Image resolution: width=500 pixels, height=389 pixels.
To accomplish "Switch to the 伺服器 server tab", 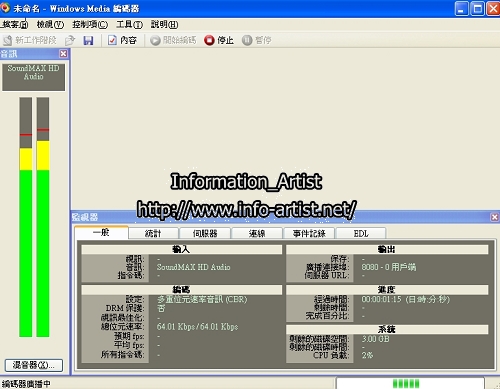I will pos(205,233).
